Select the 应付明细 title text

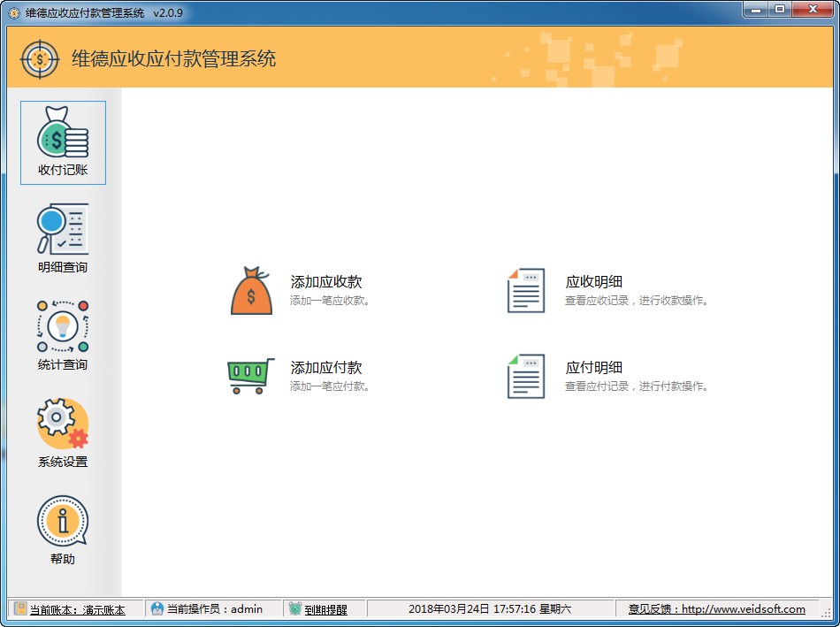coord(594,368)
